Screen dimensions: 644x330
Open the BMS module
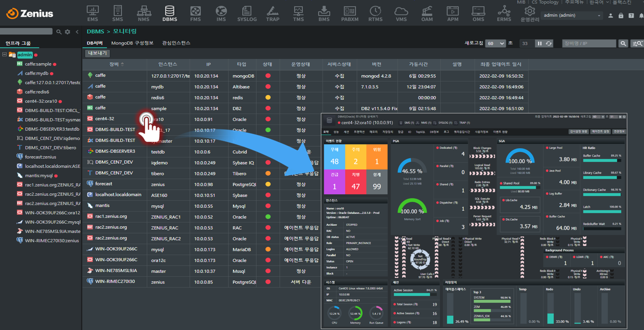324,13
